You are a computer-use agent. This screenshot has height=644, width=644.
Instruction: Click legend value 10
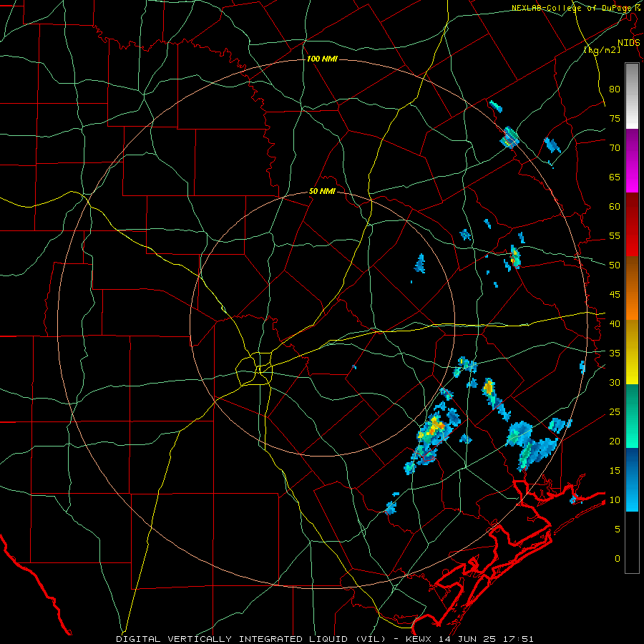(615, 500)
